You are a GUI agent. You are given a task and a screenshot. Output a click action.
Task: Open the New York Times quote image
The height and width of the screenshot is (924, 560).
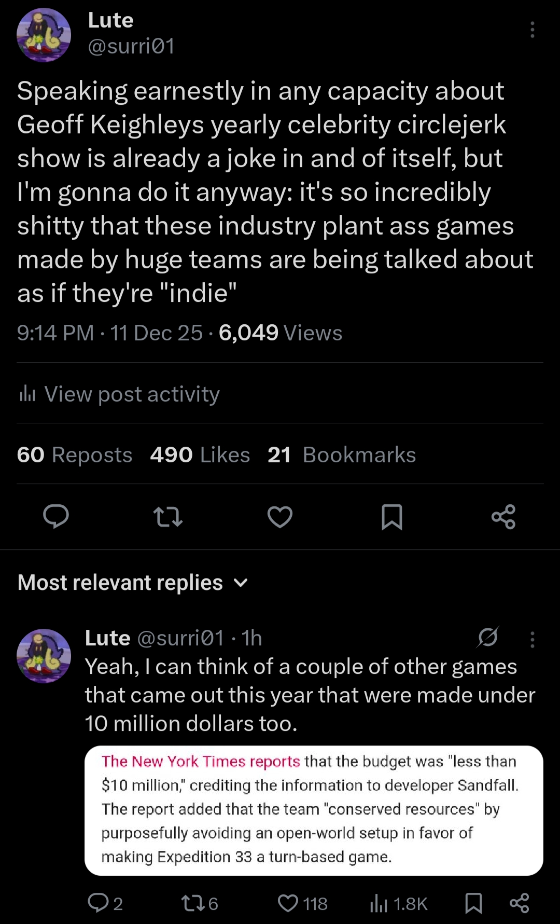coord(314,810)
